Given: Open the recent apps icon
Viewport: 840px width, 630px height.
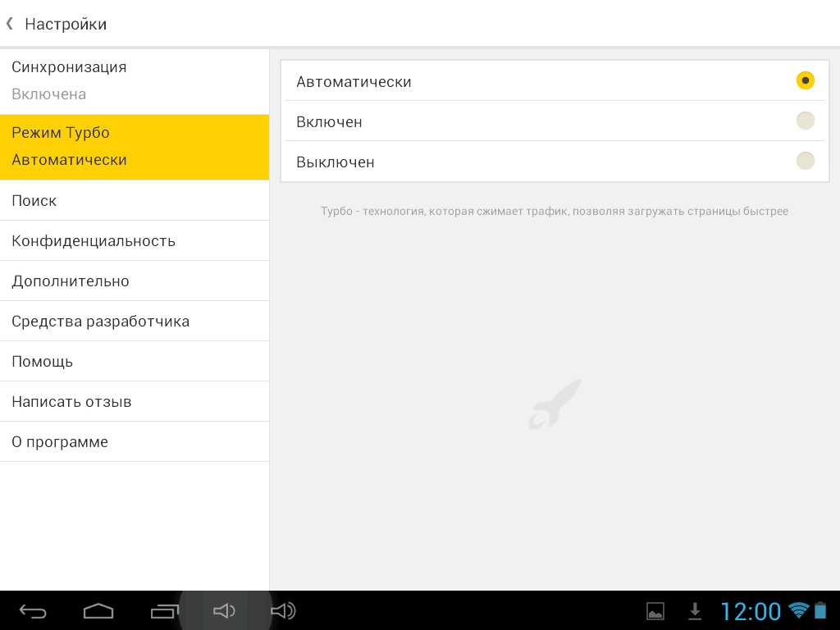Looking at the screenshot, I should tap(164, 611).
